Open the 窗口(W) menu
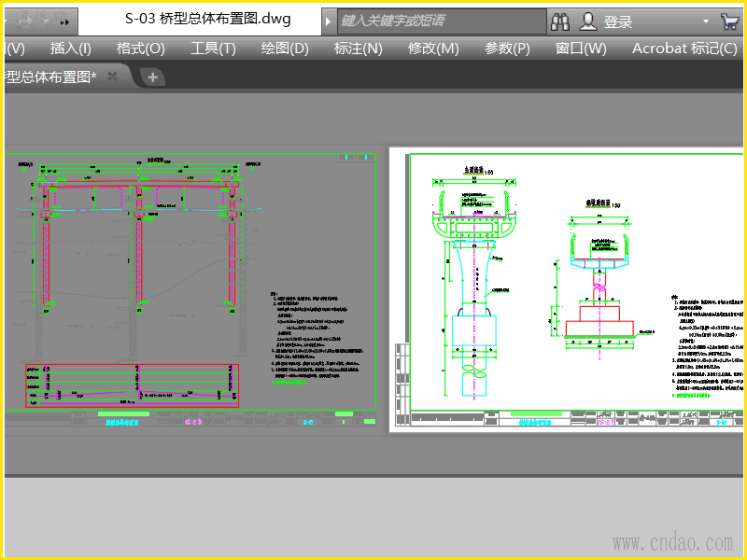 581,49
